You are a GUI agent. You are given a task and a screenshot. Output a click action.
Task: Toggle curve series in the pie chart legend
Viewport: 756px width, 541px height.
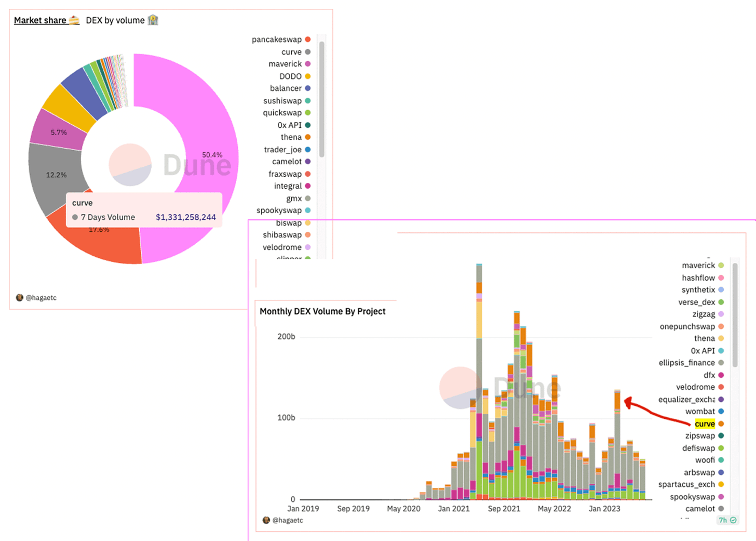pyautogui.click(x=296, y=52)
